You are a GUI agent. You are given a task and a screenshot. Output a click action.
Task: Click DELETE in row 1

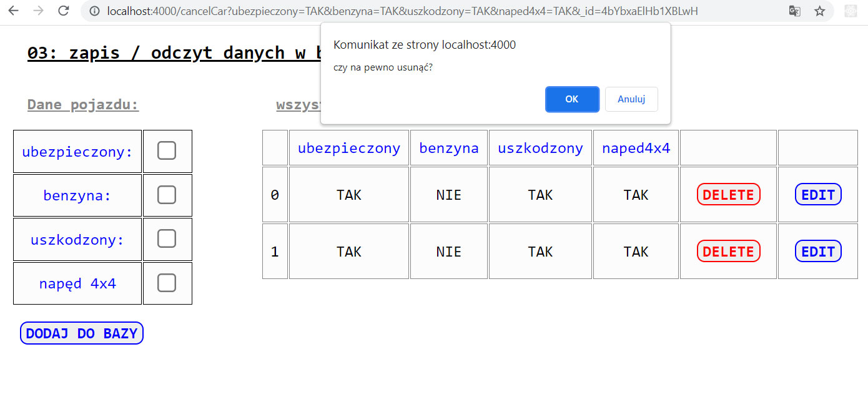728,251
